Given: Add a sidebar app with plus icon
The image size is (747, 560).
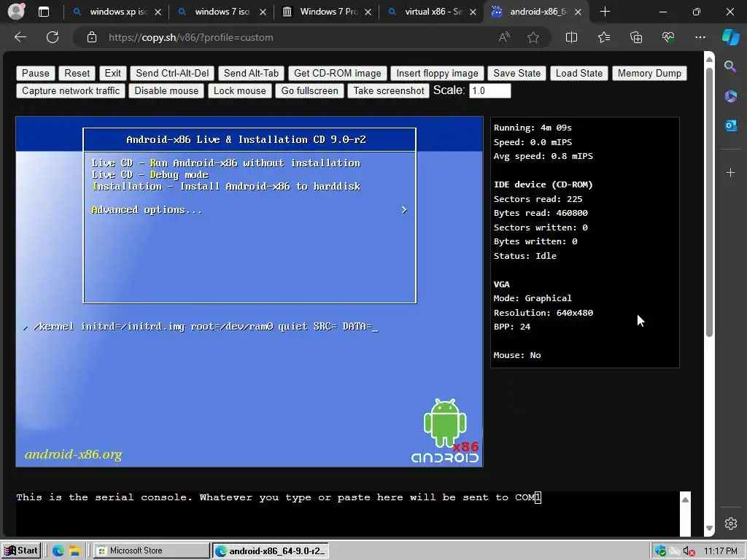Looking at the screenshot, I should [730, 172].
